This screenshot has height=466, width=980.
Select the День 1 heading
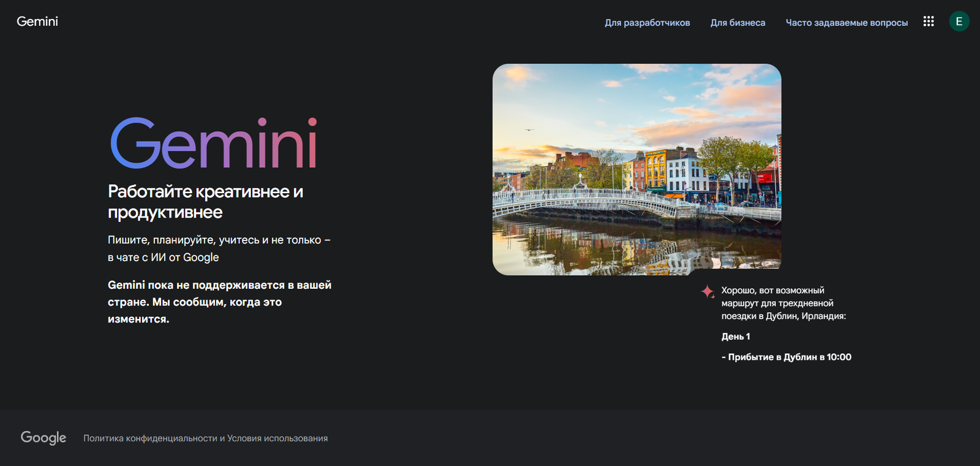[x=735, y=337]
